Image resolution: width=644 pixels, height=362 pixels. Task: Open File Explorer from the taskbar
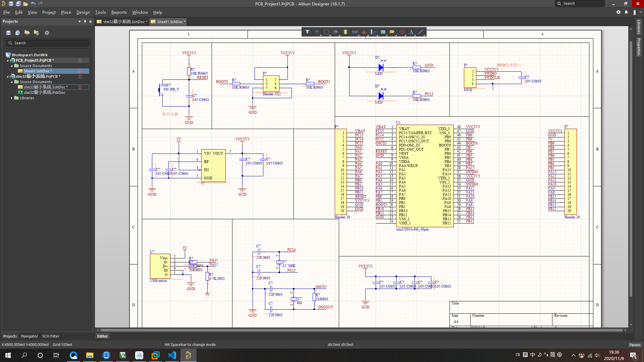[x=90, y=355]
